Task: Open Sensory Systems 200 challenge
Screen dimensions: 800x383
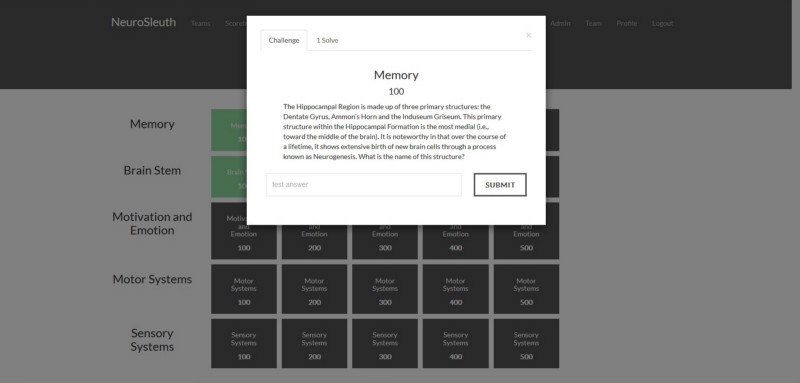Action: 314,343
